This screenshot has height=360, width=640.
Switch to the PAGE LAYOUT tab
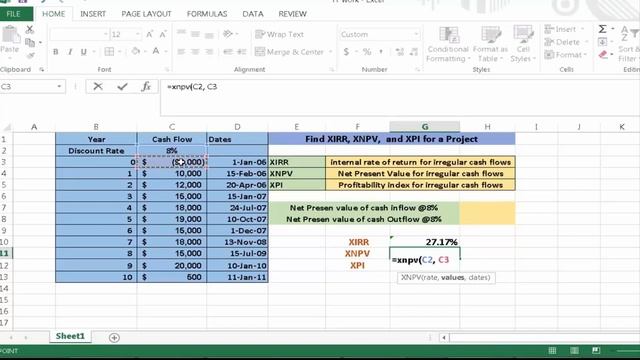146,14
